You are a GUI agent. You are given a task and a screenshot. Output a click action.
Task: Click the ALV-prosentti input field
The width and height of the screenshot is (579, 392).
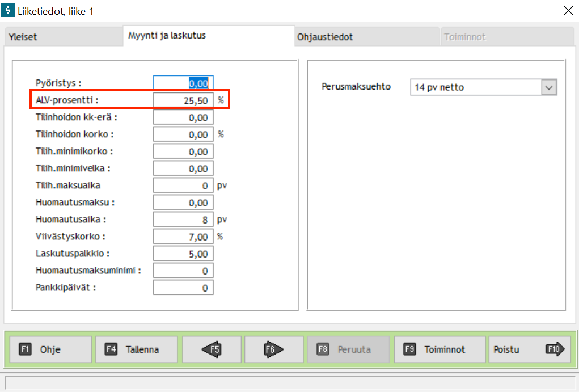183,100
